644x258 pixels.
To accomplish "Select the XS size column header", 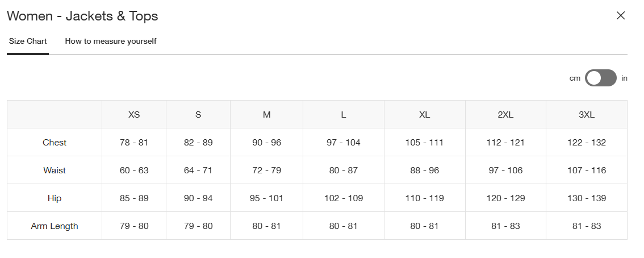I will click(134, 114).
